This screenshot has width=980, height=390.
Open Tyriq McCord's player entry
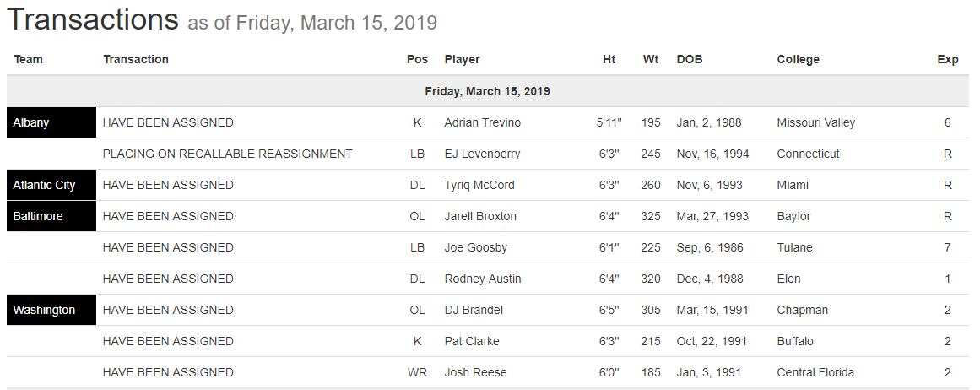coord(479,185)
